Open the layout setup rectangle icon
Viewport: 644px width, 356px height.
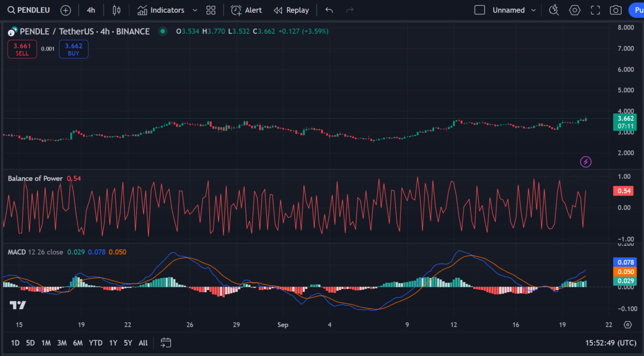[480, 10]
